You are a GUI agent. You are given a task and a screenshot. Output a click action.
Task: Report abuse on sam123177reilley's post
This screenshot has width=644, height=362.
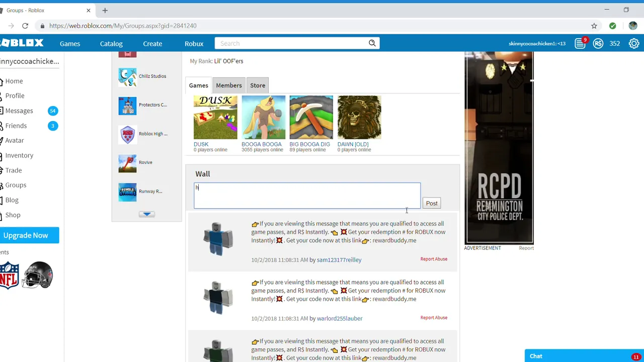pos(434,259)
